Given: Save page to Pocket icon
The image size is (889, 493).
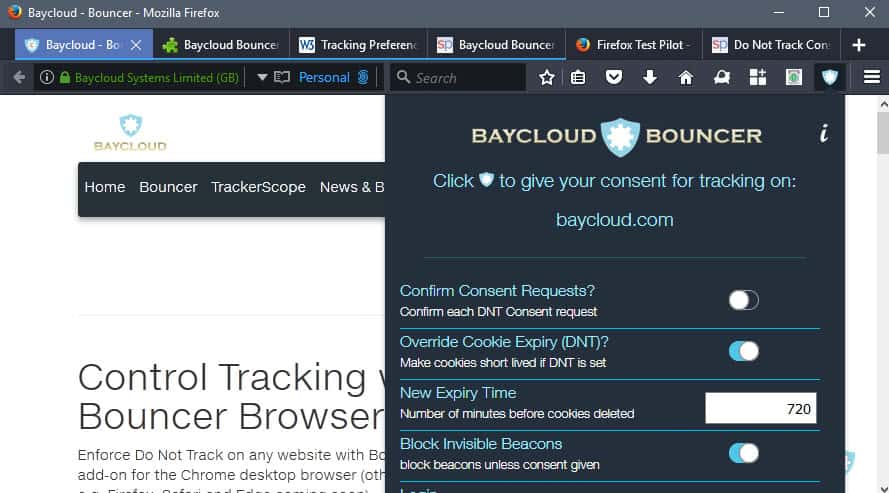Looking at the screenshot, I should coord(613,77).
